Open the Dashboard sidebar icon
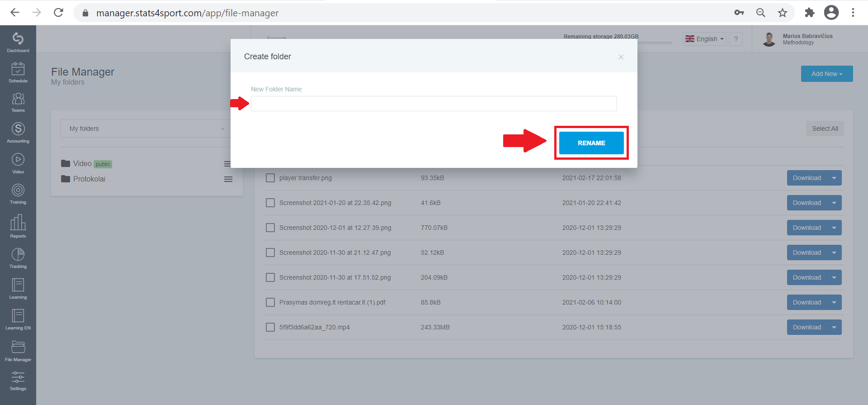 pos(18,42)
